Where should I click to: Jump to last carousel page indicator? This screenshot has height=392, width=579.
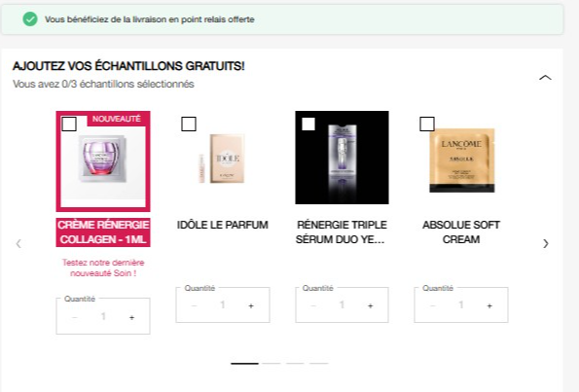click(x=318, y=364)
